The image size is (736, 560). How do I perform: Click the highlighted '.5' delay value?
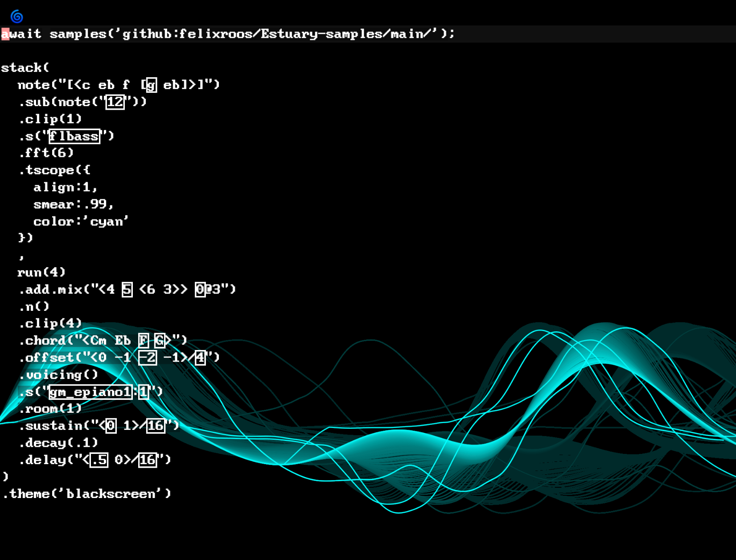pos(99,460)
